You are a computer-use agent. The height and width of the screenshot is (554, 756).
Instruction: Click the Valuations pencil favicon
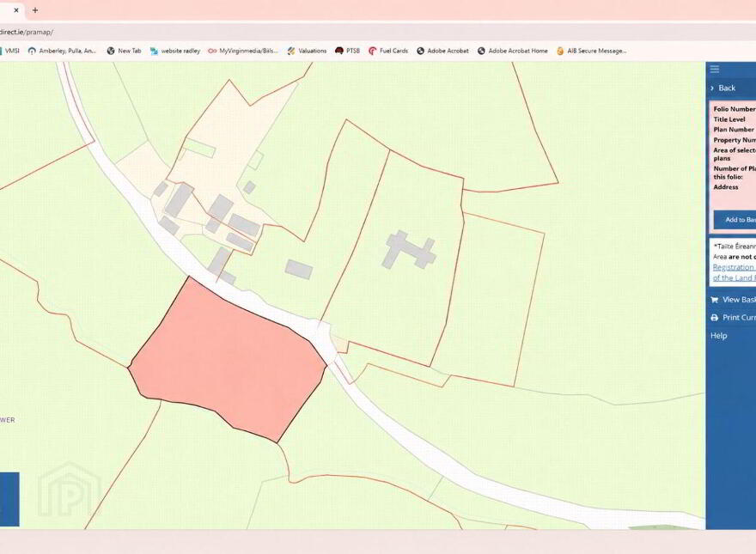tap(290, 51)
